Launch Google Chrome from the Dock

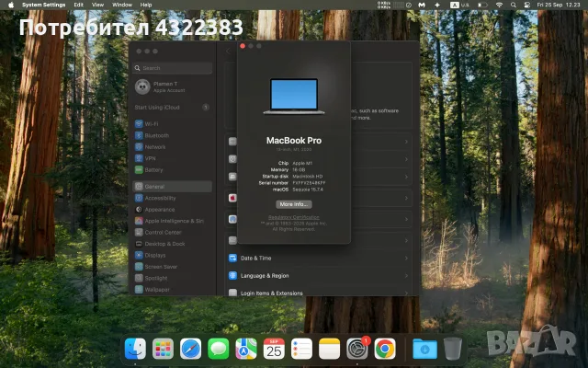coord(385,349)
